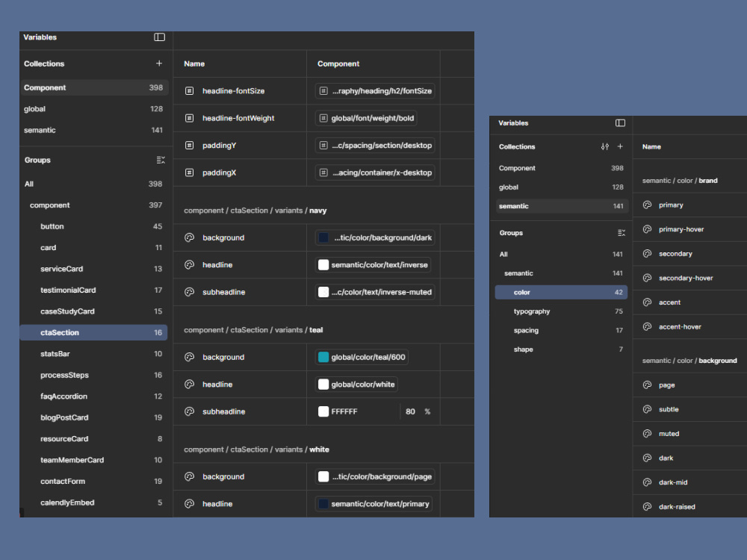Screen dimensions: 747x560
Task: Click palette icon beside teal subheadline
Action: point(189,411)
